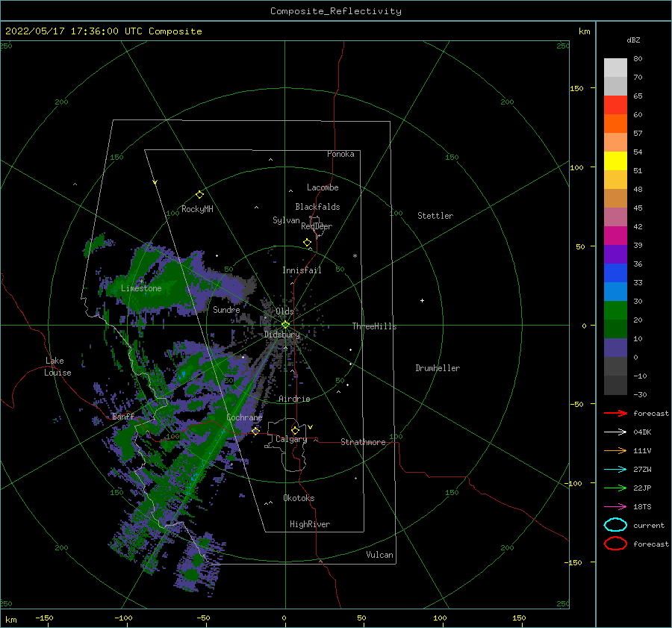Screen dimensions: 672x628
Task: Click the asterisk marker at Limestone
Action: point(141,282)
